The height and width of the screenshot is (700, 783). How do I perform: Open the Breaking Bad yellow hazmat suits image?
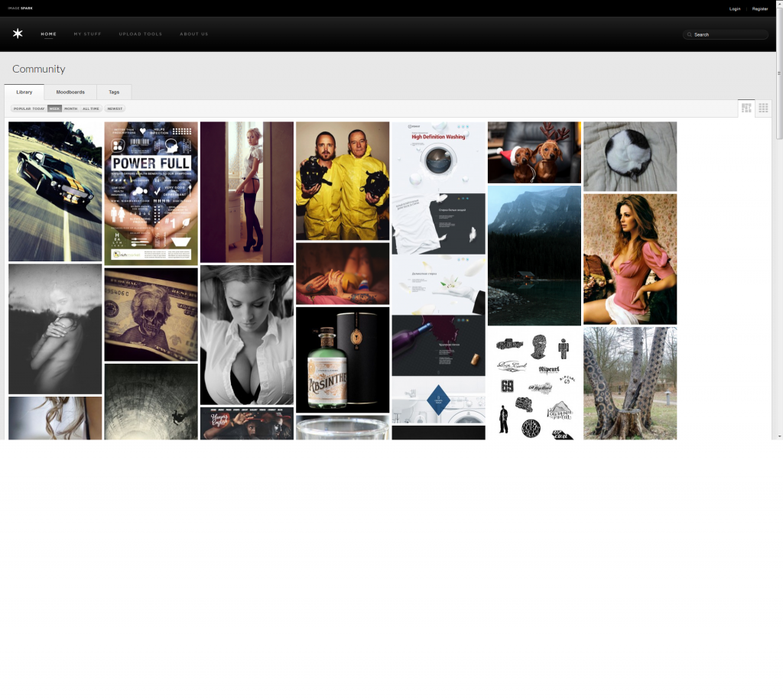click(343, 181)
